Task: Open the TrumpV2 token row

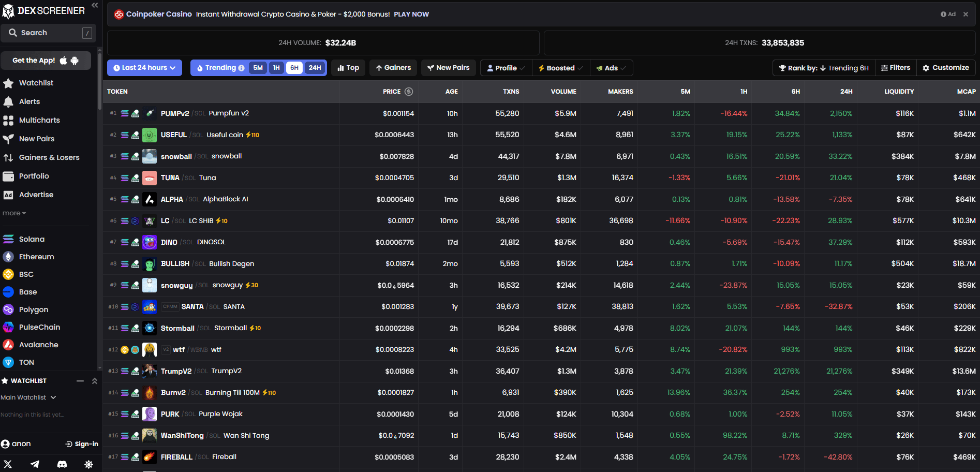Action: coord(541,371)
